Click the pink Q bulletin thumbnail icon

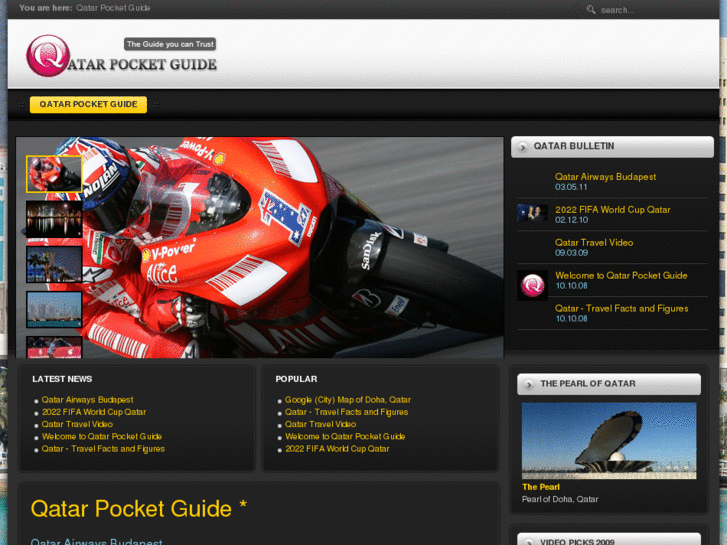(532, 285)
